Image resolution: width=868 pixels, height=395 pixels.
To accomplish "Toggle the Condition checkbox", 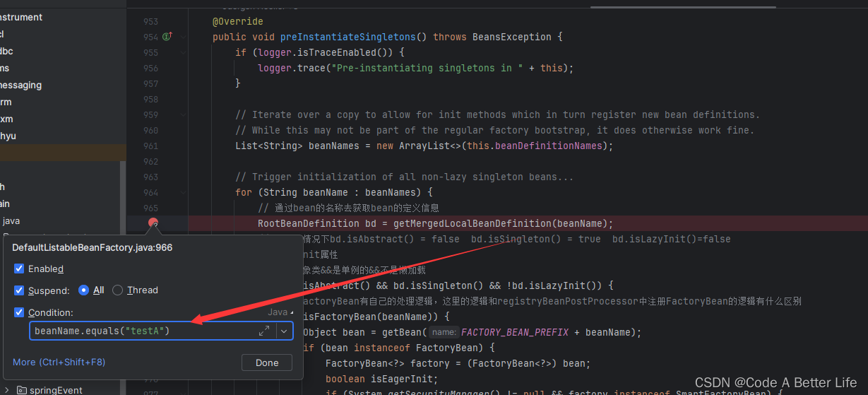I will (19, 312).
